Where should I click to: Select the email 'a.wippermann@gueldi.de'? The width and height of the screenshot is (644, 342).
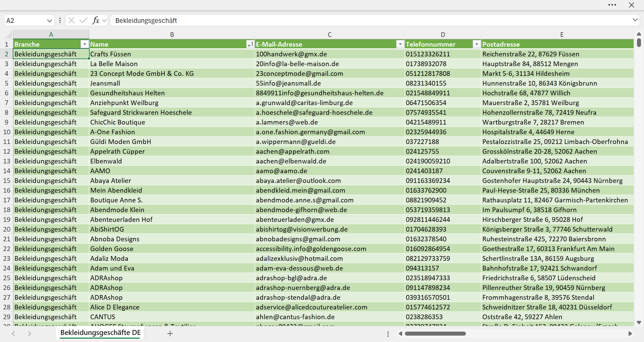(x=330, y=142)
